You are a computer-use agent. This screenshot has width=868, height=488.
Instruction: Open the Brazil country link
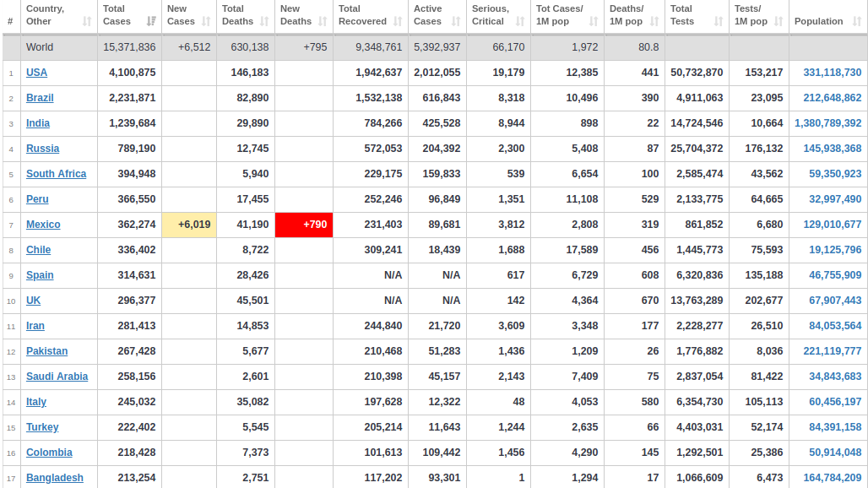click(40, 98)
